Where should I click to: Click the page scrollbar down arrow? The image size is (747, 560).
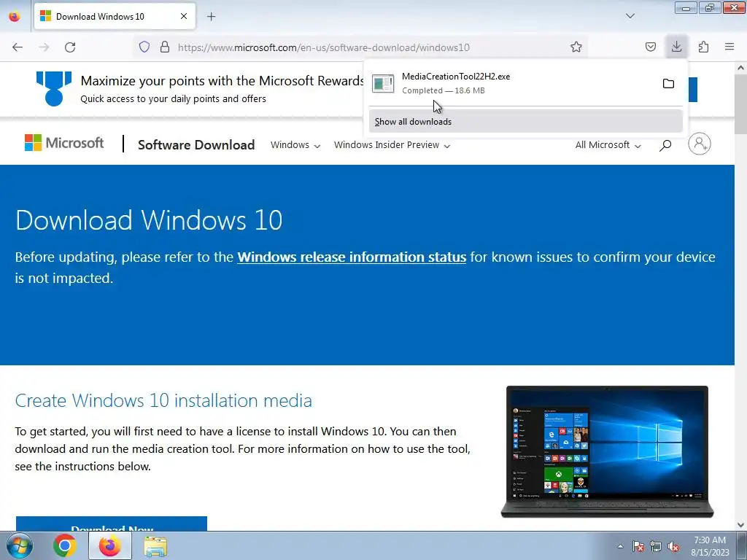pyautogui.click(x=741, y=525)
